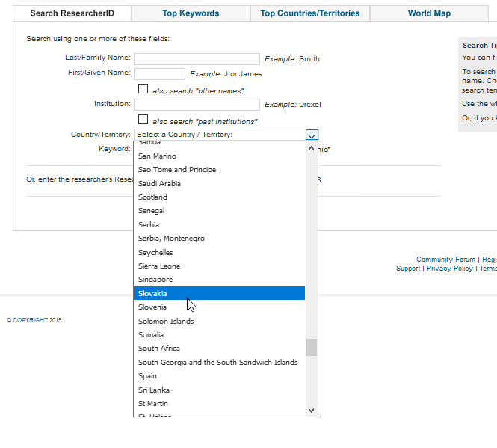Pick Seychelles from the country list
Image resolution: width=497 pixels, height=448 pixels.
point(219,253)
